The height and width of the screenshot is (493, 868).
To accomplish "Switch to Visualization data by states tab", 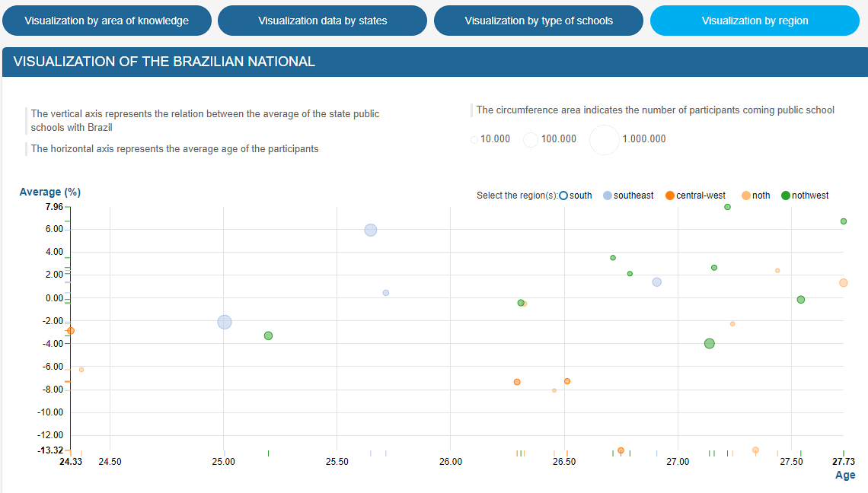I will [x=322, y=21].
